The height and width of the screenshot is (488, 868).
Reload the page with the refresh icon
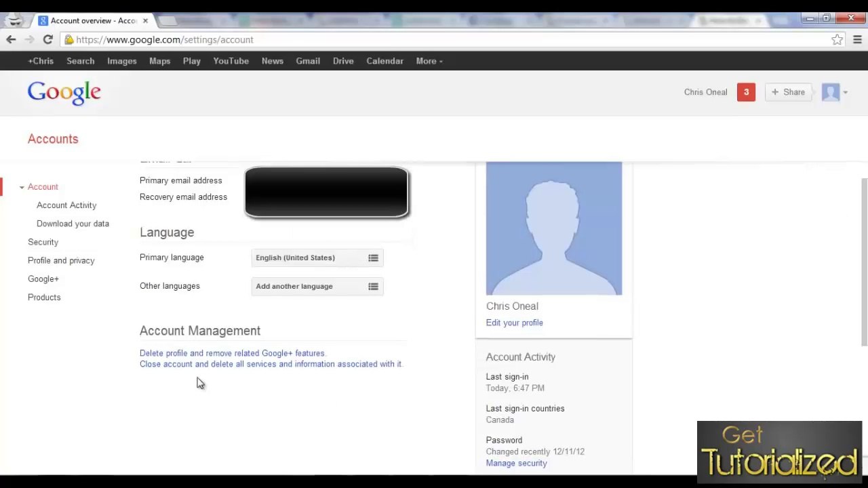click(x=47, y=40)
